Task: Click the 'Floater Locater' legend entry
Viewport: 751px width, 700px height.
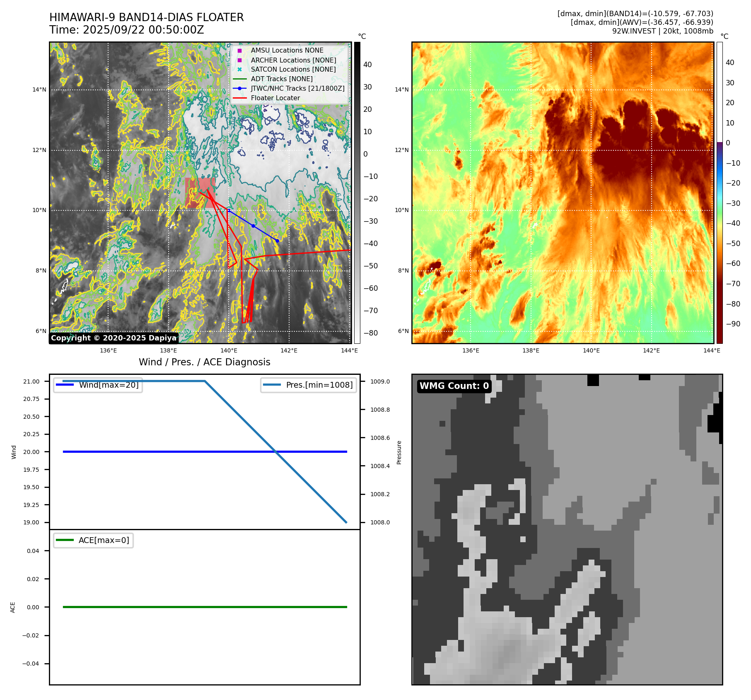Action: click(275, 98)
